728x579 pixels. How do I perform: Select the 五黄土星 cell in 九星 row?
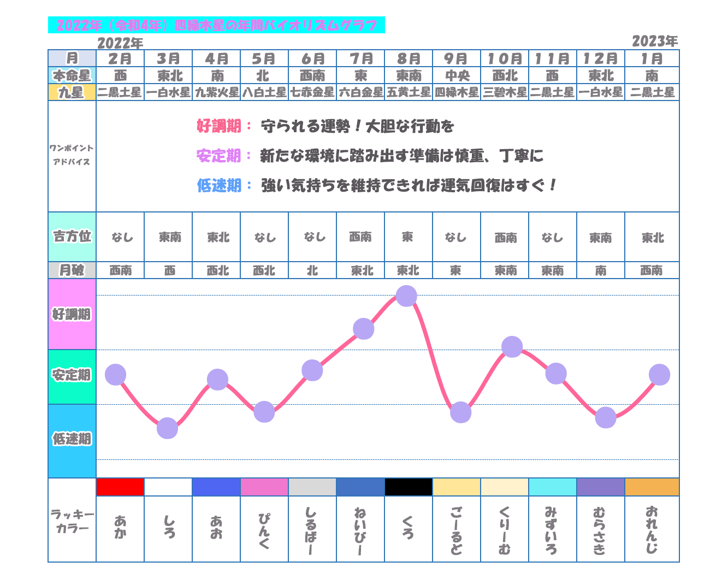(409, 92)
